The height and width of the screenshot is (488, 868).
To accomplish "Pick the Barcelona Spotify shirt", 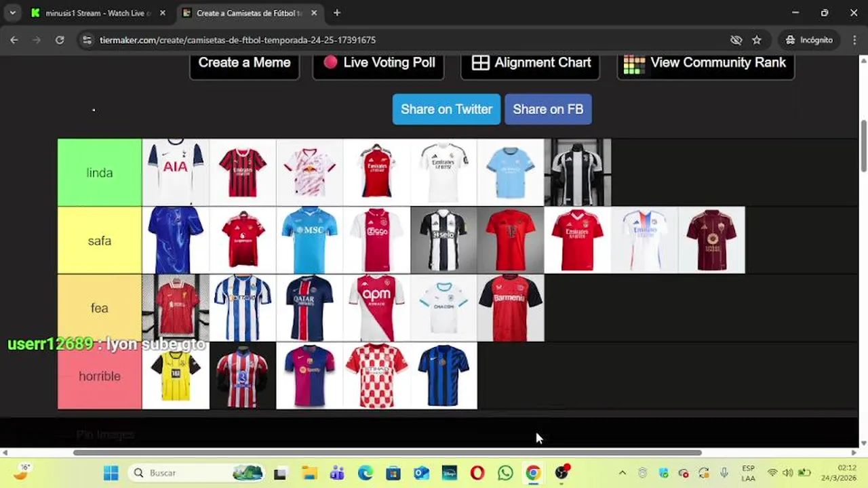I will [x=310, y=375].
